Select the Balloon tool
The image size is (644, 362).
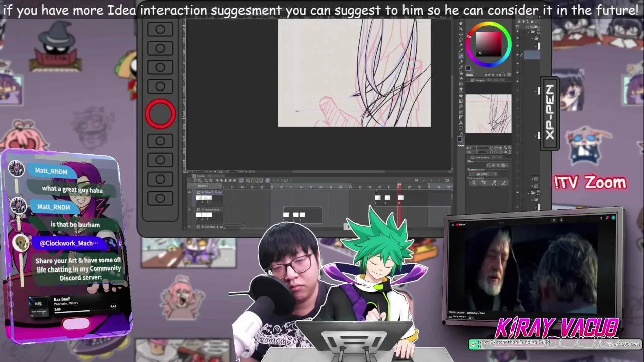click(x=461, y=128)
